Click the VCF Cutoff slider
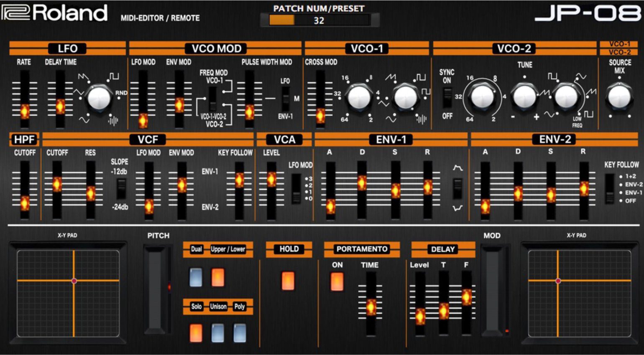Viewport: 644px width, 355px height. 57,184
